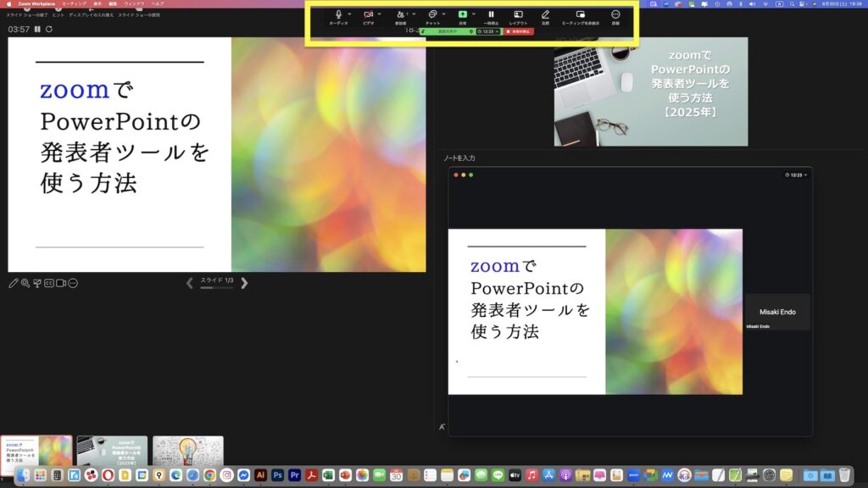868x488 pixels.
Task: Open Instagram in the Dock
Action: coord(226,474)
